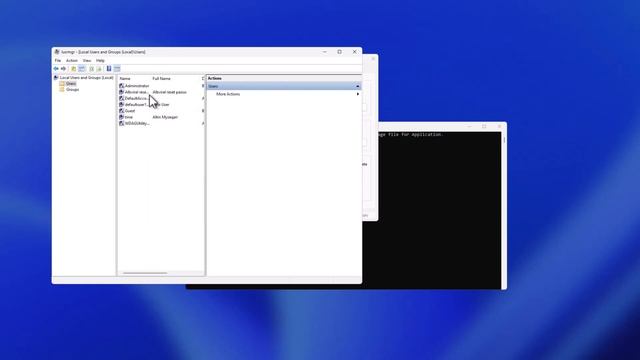
Task: Click the horizontal scrollbar under user list
Action: (x=145, y=273)
